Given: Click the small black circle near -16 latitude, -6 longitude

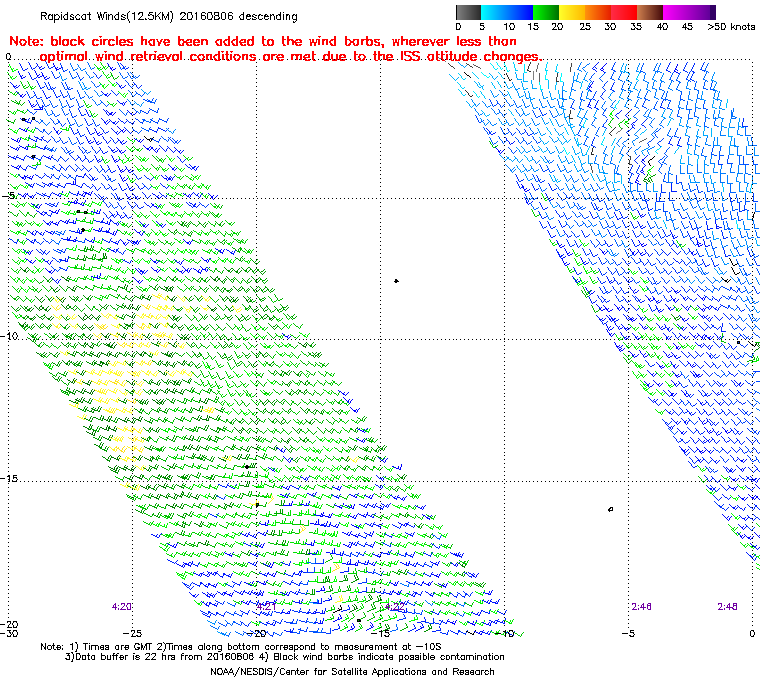Looking at the screenshot, I should click(x=610, y=509).
